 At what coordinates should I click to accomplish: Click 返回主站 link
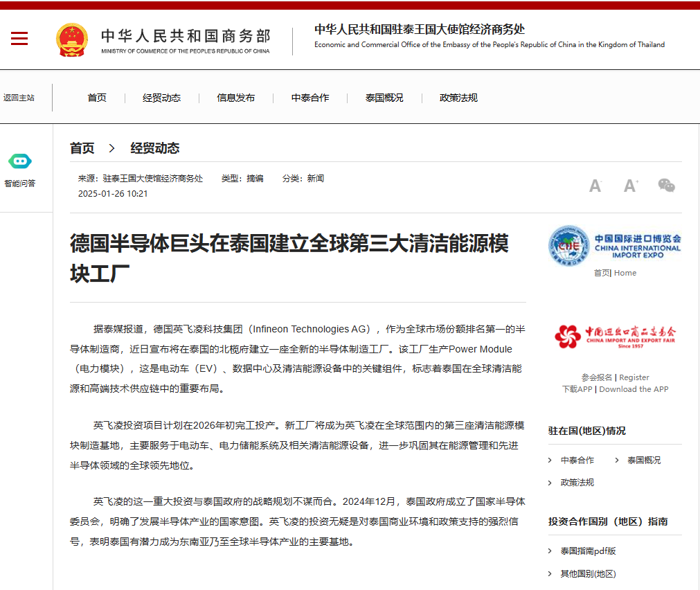click(19, 98)
